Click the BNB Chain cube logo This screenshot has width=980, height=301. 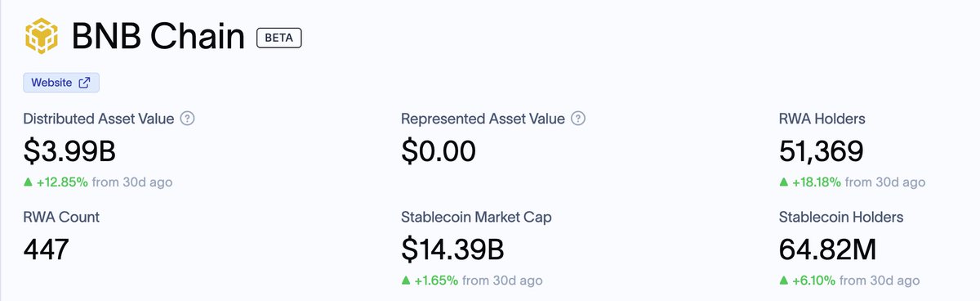coord(40,37)
